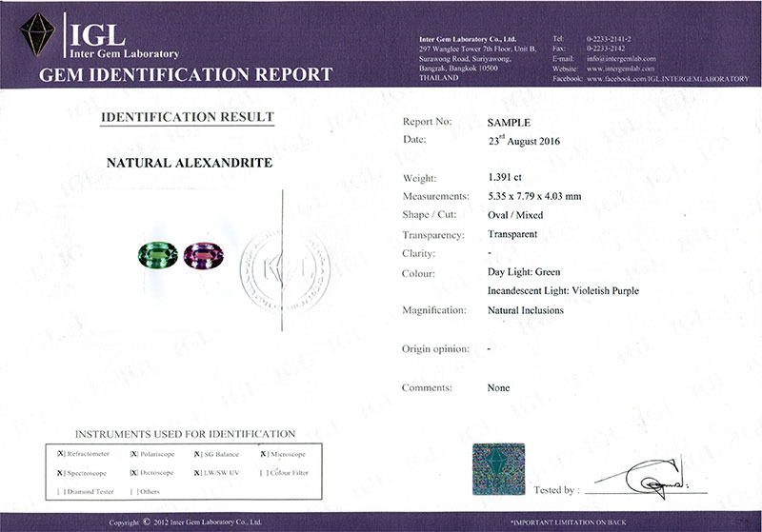Click the 'Copyright 2012 Inter Gem Laboratory' footer
Viewport: 762px width, 532px height.
[185, 522]
